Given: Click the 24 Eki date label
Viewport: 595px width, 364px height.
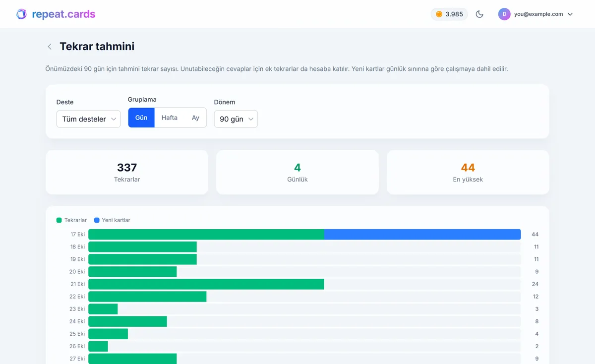Looking at the screenshot, I should pyautogui.click(x=77, y=321).
